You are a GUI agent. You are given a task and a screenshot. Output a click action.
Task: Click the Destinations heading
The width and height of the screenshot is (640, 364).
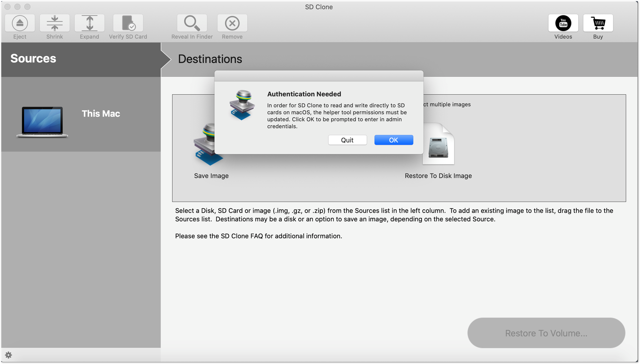point(210,59)
